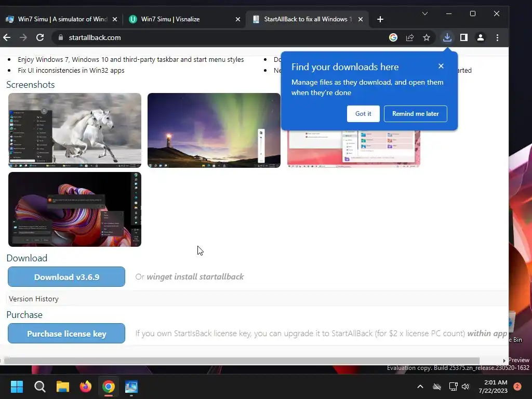Open taskbar Search
Image resolution: width=532 pixels, height=399 pixels.
pyautogui.click(x=39, y=387)
